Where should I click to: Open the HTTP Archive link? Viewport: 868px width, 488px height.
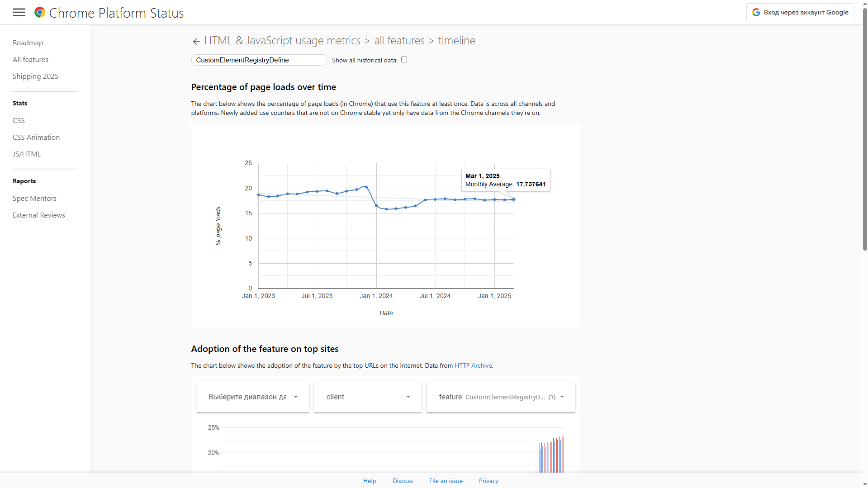coord(473,365)
